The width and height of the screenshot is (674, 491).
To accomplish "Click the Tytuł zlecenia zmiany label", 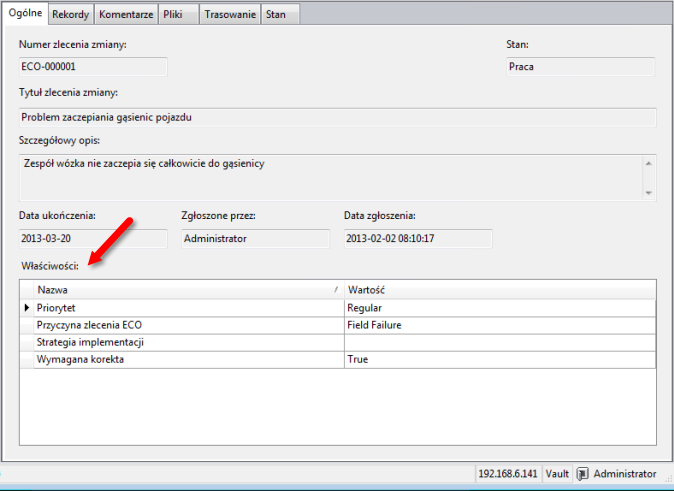I will 68,92.
